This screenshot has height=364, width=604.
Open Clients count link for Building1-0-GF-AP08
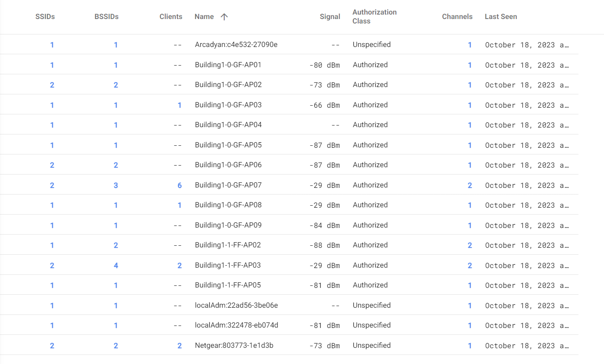click(179, 205)
